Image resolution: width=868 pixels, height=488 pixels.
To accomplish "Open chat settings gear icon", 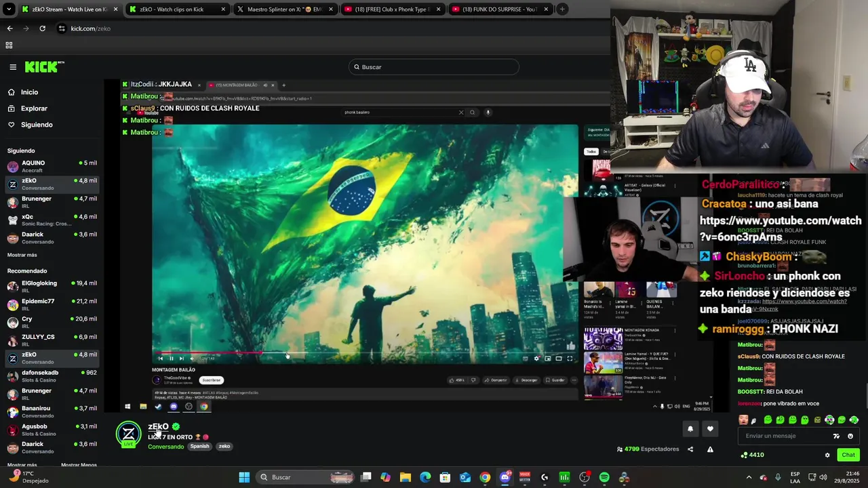I will coord(827,455).
